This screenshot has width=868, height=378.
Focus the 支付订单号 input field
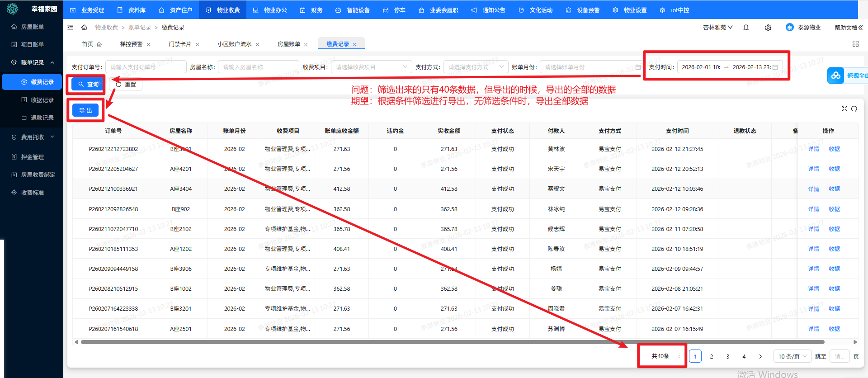[146, 67]
